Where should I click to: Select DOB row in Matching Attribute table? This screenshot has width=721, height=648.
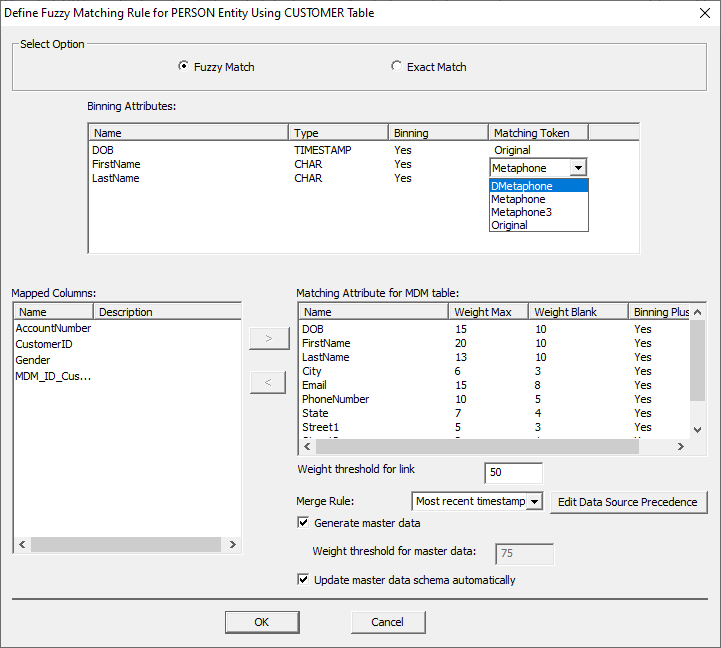tap(494, 329)
